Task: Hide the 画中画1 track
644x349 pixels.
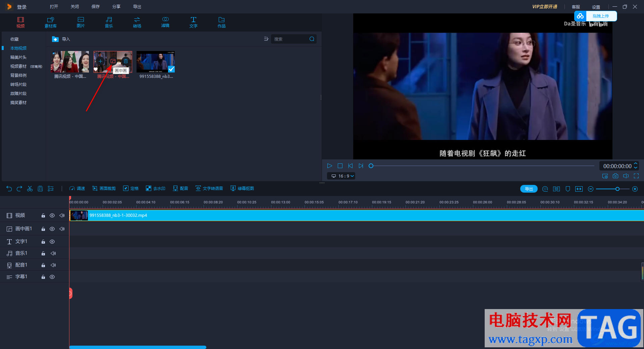Action: point(52,229)
